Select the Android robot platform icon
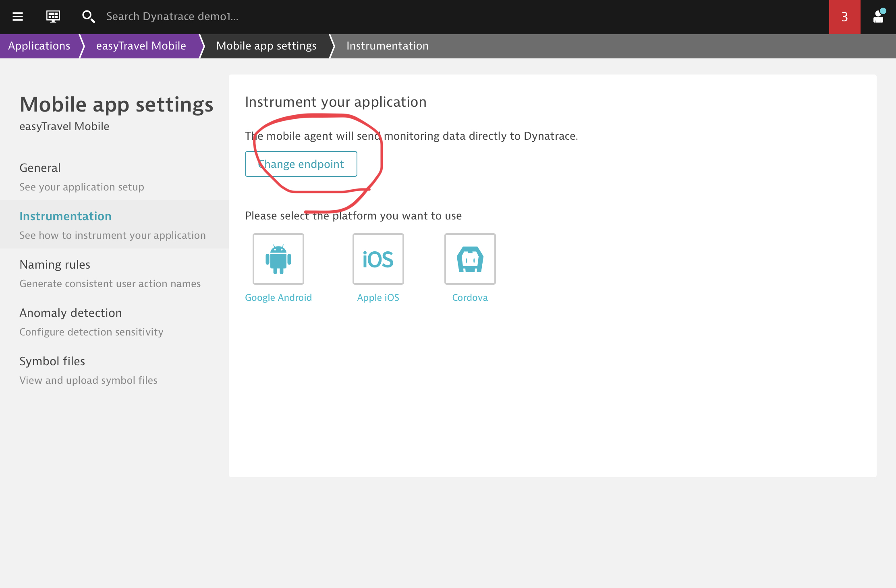Screen dimensions: 896x588 click(278, 259)
